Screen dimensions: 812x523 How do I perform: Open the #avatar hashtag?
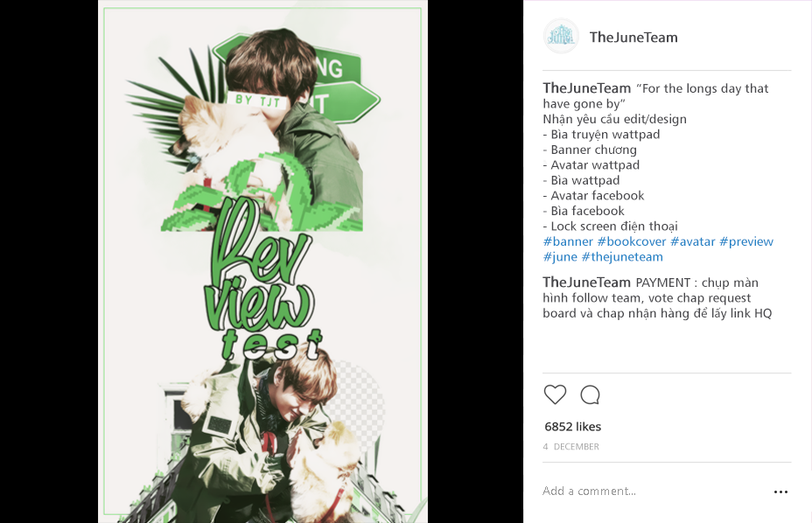[692, 241]
